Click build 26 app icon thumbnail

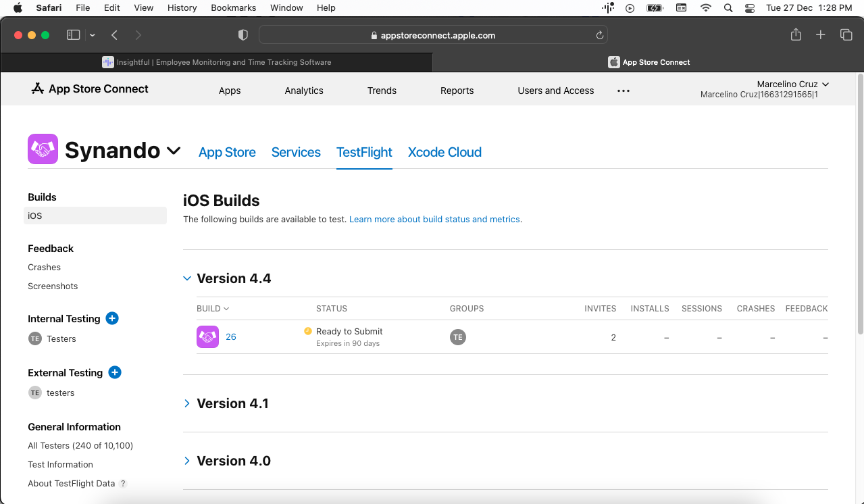207,337
